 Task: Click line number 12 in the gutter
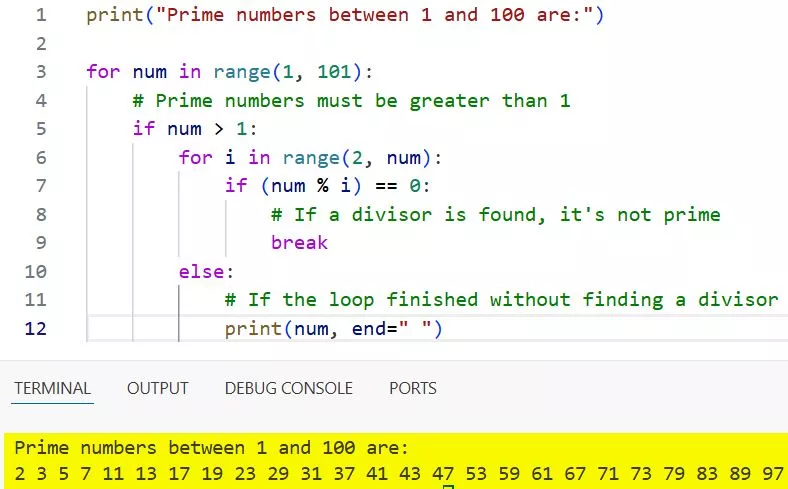click(35, 328)
